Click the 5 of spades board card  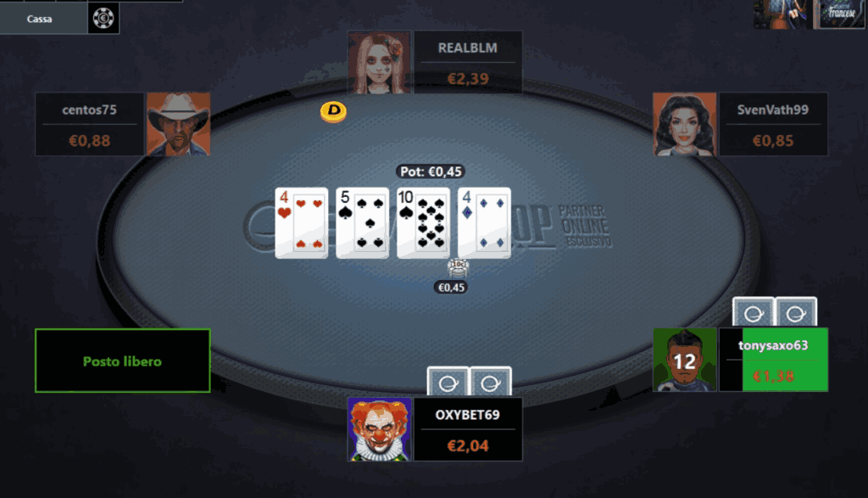coord(363,222)
